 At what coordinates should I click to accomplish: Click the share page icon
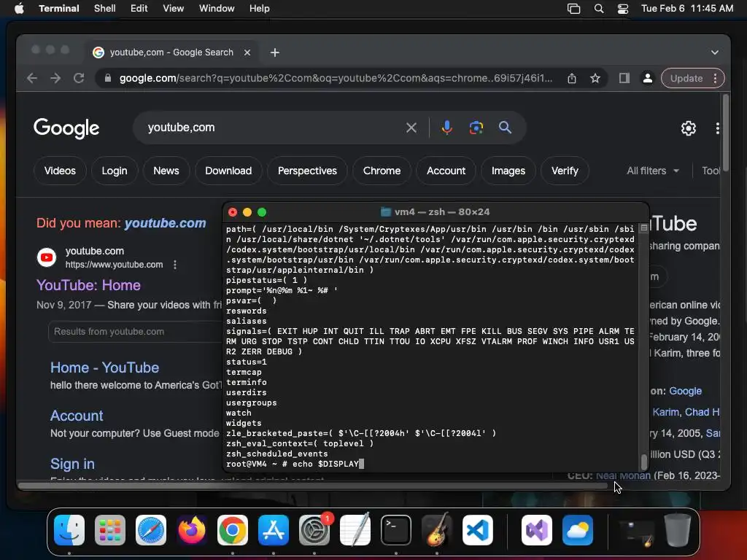572,78
